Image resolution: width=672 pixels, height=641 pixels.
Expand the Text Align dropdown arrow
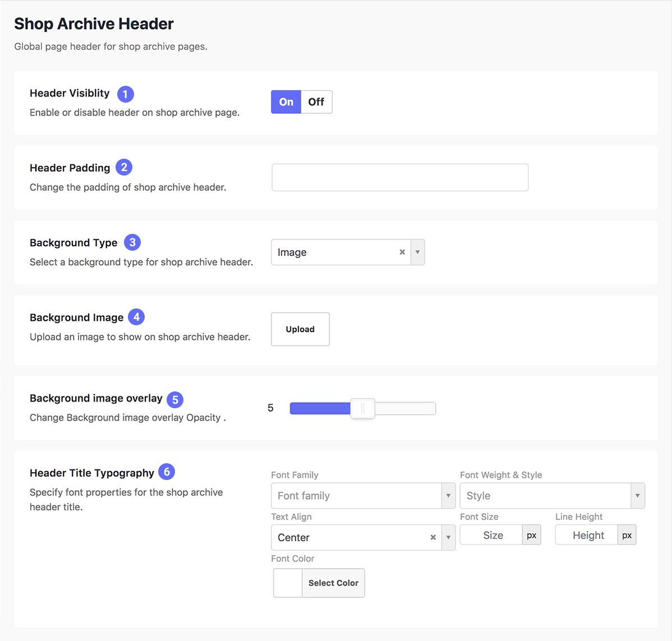click(448, 537)
